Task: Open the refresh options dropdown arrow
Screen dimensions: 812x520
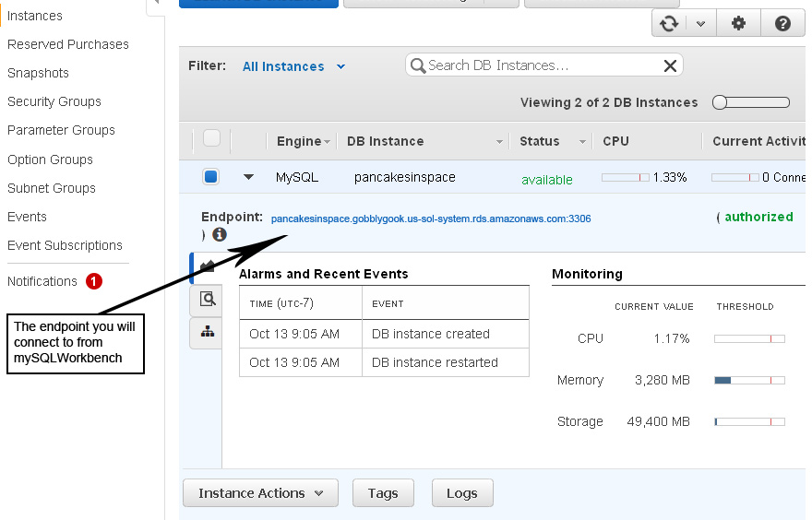Action: click(700, 24)
